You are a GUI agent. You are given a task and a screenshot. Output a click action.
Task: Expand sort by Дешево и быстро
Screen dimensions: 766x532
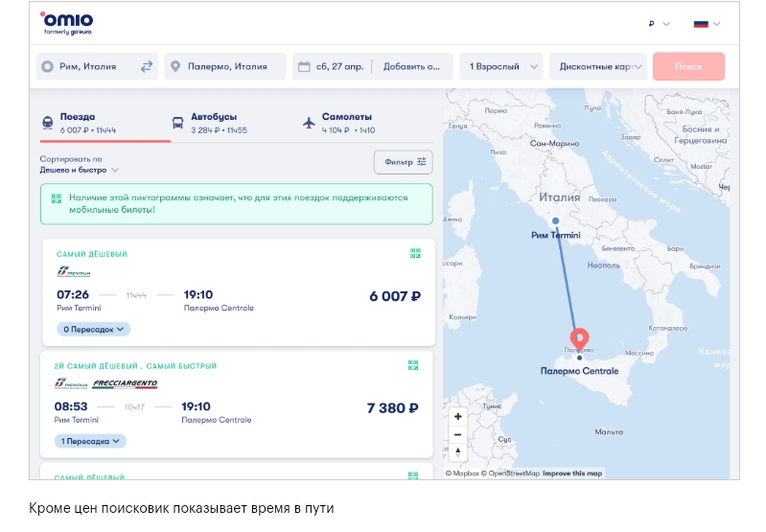[80, 170]
